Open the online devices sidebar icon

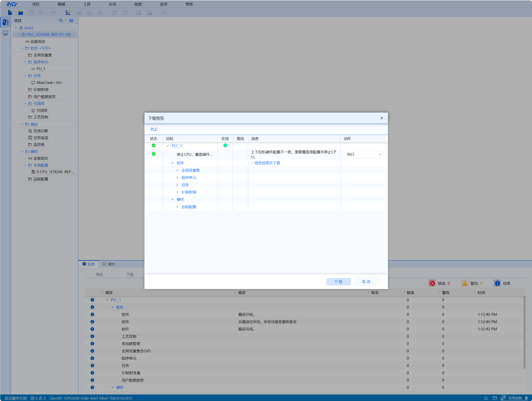click(x=5, y=33)
